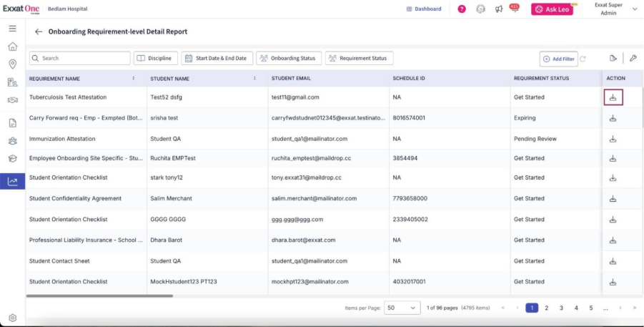Click the red help question mark icon
Image resolution: width=644 pixels, height=327 pixels.
coord(462,9)
